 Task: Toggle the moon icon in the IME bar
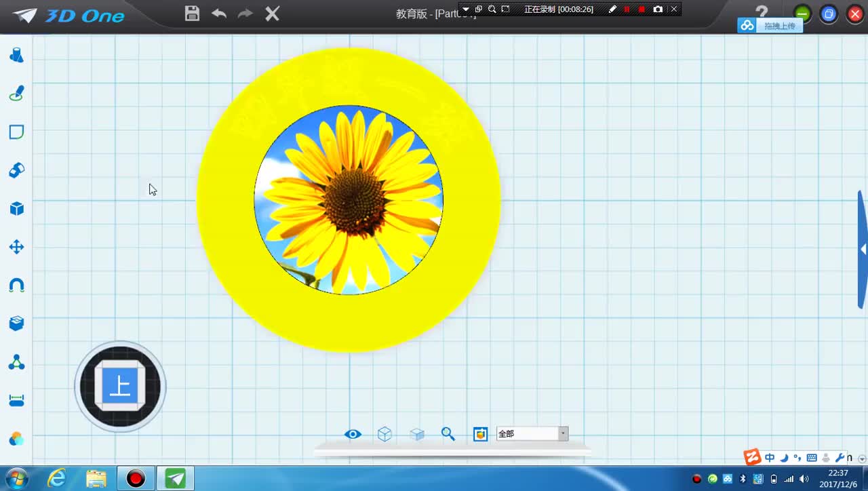click(784, 458)
